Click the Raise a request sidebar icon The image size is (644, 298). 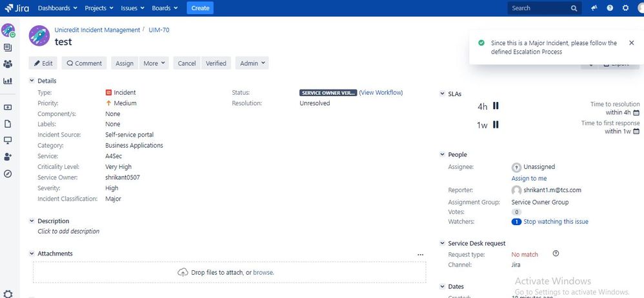tap(7, 107)
